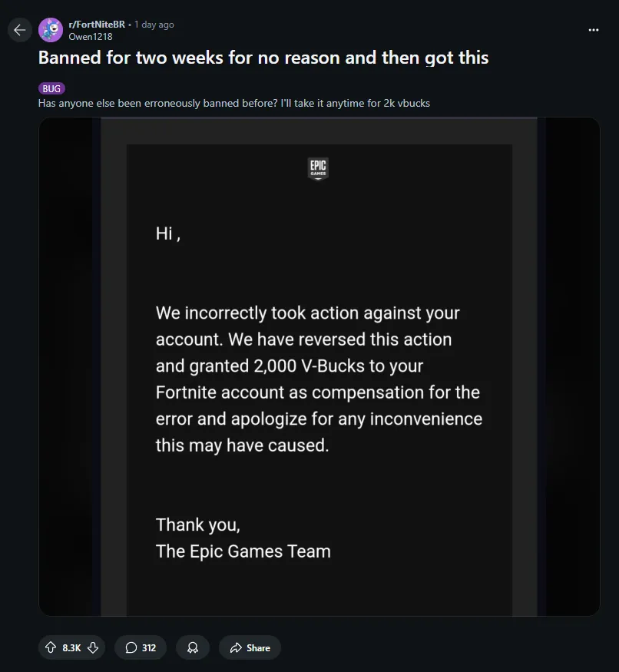Click the back arrow to leave the post
This screenshot has height=672, width=619.
point(18,29)
